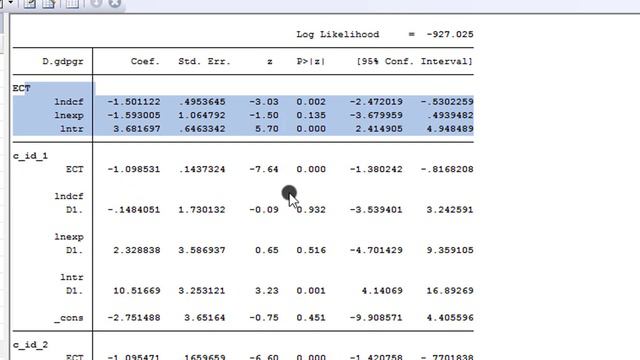The image size is (640, 360).
Task: Click p-value 0.135
Action: pos(311,116)
